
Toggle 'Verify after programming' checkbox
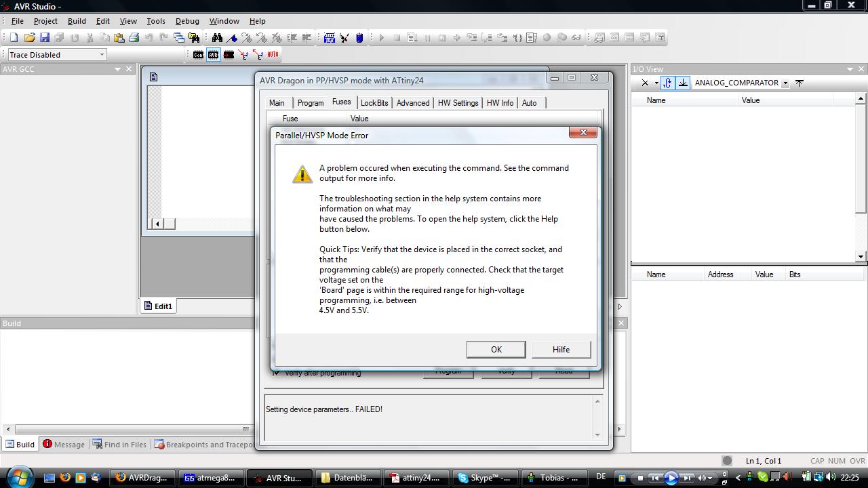(x=276, y=373)
